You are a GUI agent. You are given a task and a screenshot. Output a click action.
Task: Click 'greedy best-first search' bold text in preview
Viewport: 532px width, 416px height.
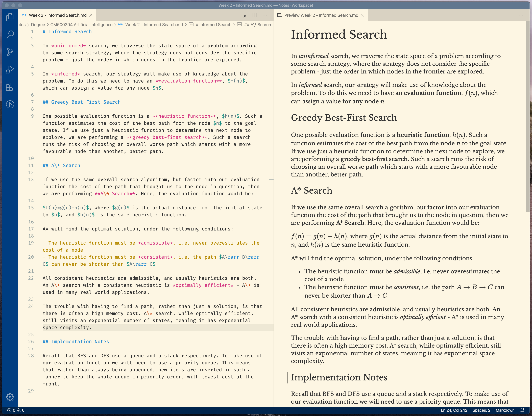[x=374, y=159]
